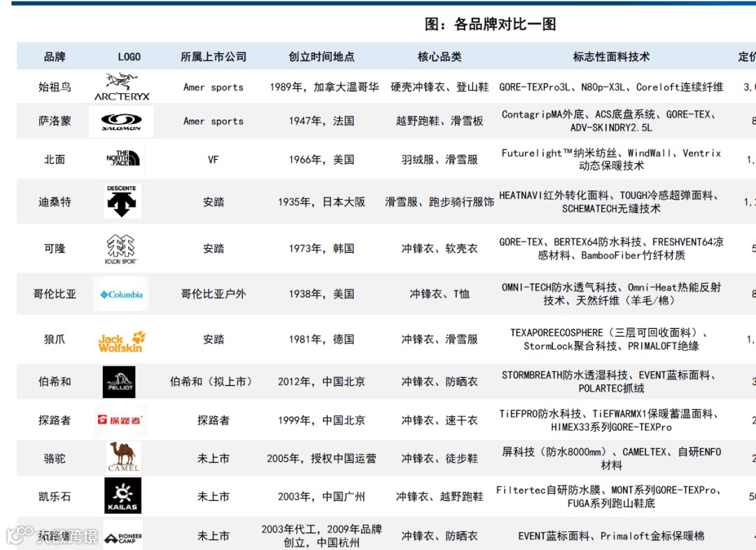Click the brand name 迪桑特
The height and width of the screenshot is (550, 756).
pos(55,202)
